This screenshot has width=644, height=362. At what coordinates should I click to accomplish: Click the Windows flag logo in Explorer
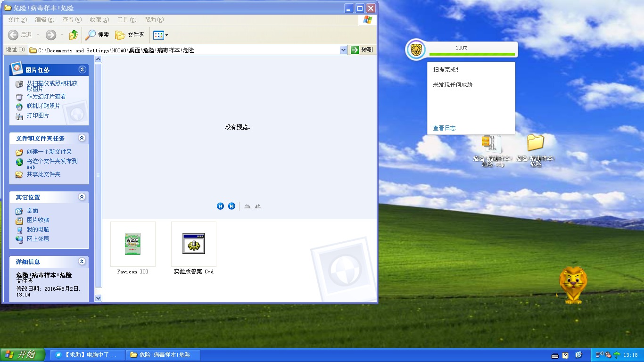tap(368, 20)
